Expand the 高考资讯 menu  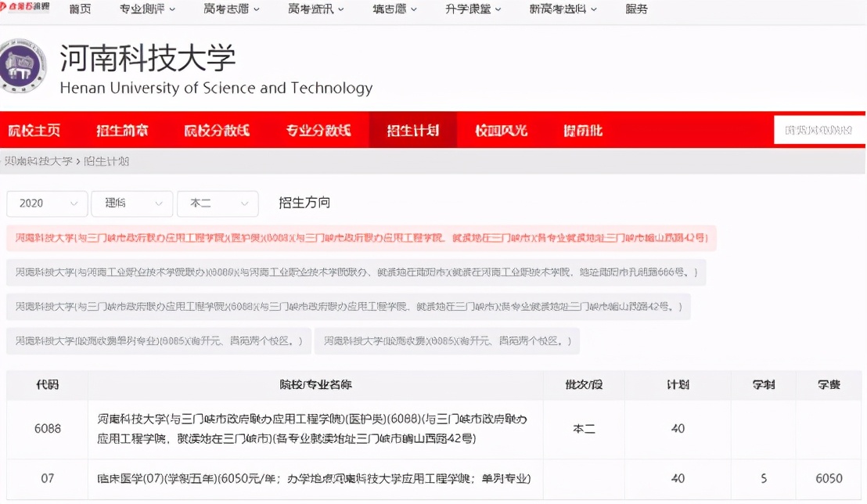click(312, 9)
